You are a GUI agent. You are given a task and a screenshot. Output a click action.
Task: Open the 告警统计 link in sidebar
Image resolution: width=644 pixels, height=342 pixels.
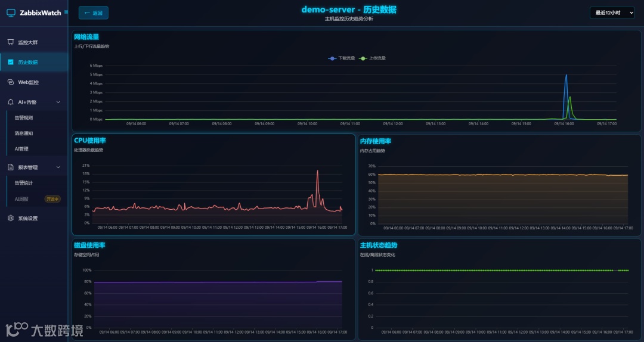(23, 183)
